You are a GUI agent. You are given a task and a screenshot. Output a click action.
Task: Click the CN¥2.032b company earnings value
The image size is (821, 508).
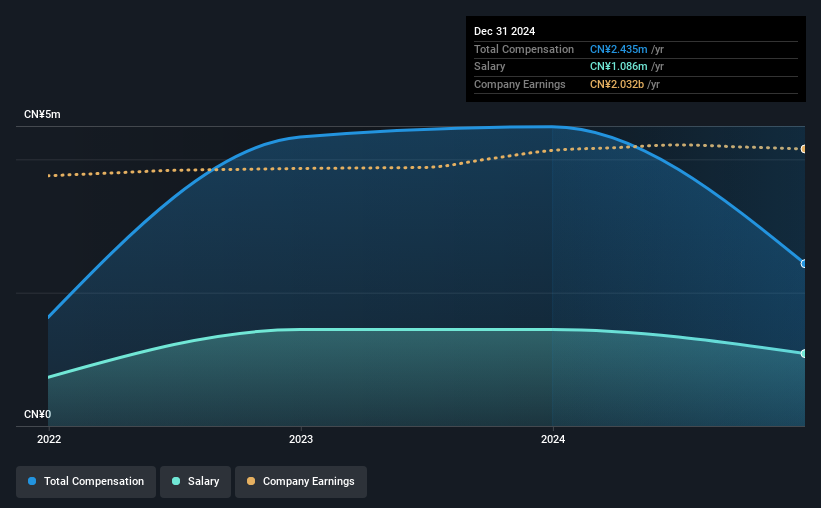617,84
